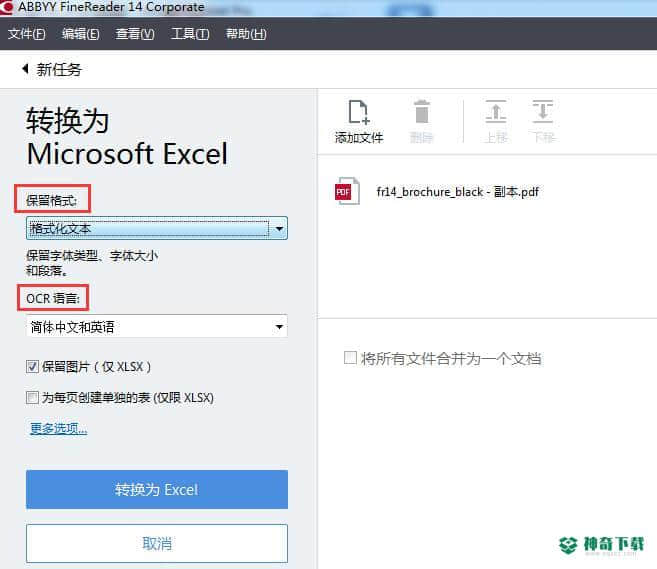Click the Move Down (下移) icon
The height and width of the screenshot is (569, 657).
[543, 111]
